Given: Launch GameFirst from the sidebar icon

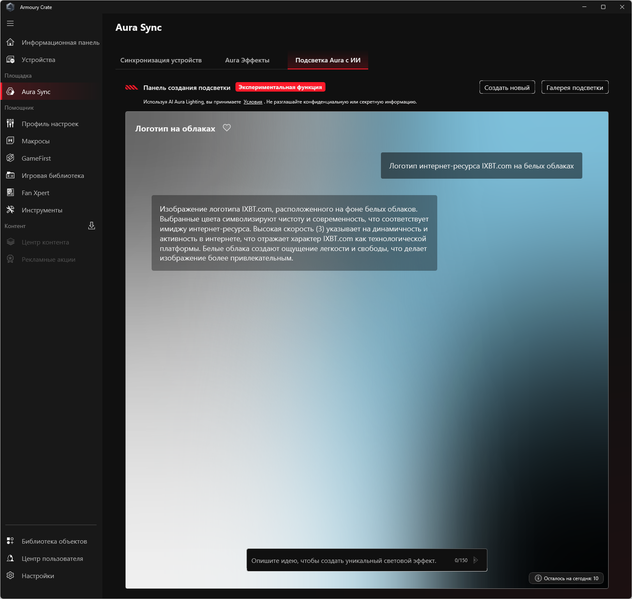Looking at the screenshot, I should (10, 158).
